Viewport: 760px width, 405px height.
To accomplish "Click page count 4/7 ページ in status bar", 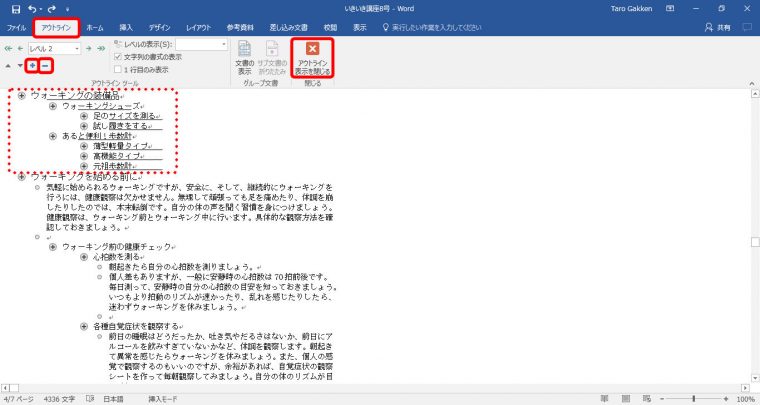I will click(x=19, y=399).
